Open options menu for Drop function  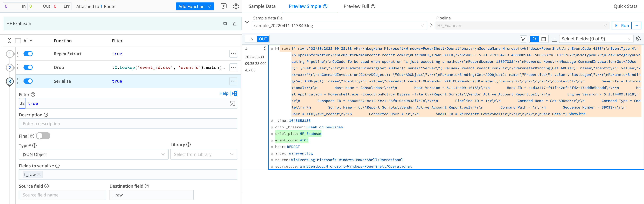(233, 67)
